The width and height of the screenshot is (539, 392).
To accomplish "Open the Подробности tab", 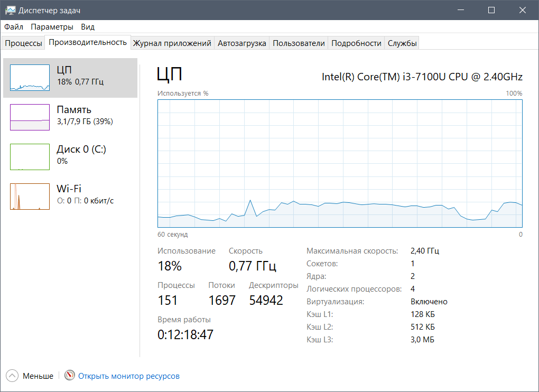I will tap(356, 43).
